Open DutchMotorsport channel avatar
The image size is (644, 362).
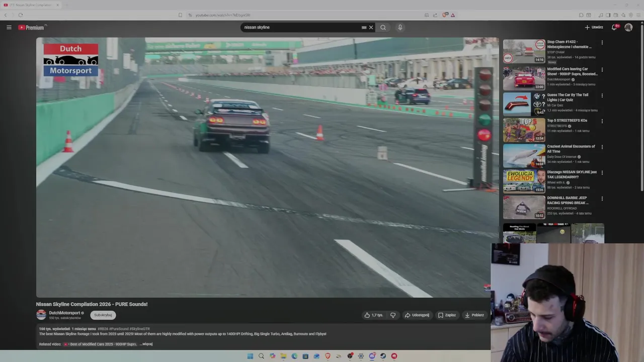coord(41,315)
